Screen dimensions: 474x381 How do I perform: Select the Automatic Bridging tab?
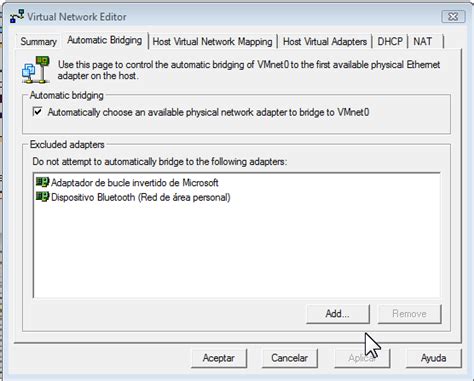tap(105, 40)
